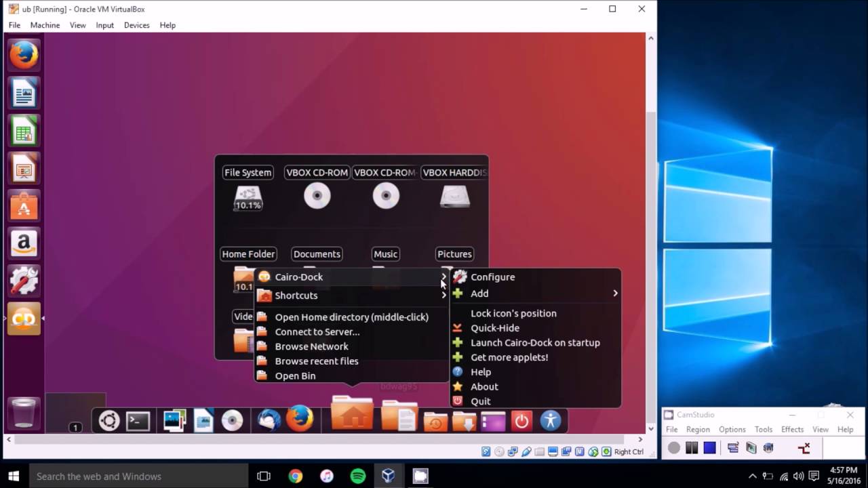Viewport: 868px width, 488px height.
Task: Launch LibreOffice Calc from Ubuntu launcher
Action: (24, 130)
